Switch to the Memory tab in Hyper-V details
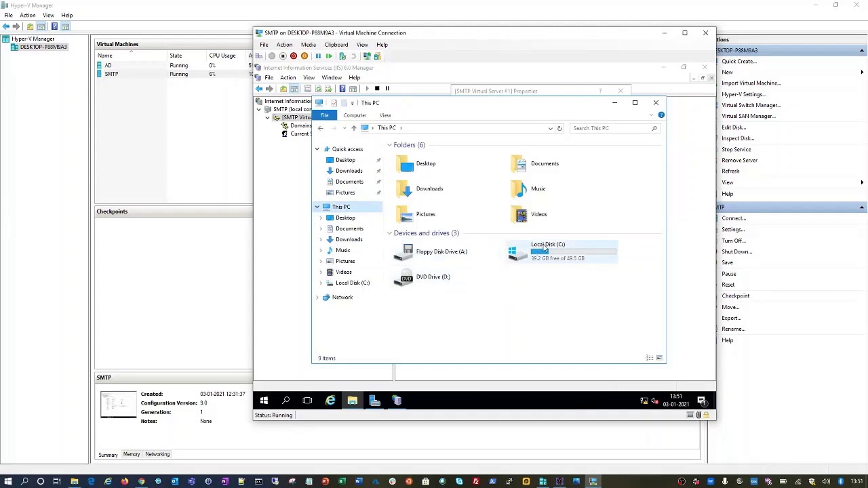 pyautogui.click(x=132, y=454)
